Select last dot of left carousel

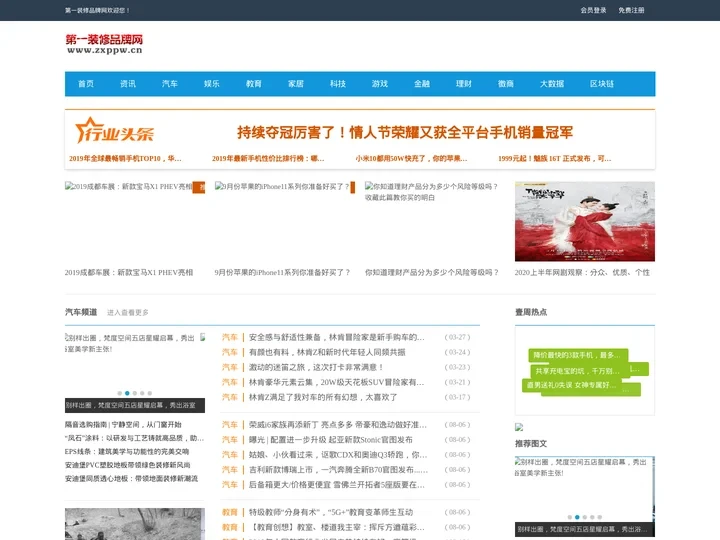click(150, 393)
